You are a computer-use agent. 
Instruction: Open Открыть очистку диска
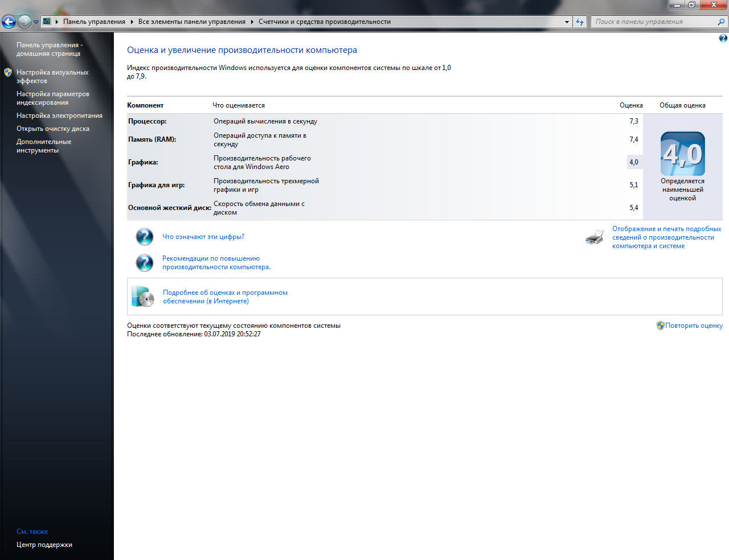pyautogui.click(x=53, y=129)
